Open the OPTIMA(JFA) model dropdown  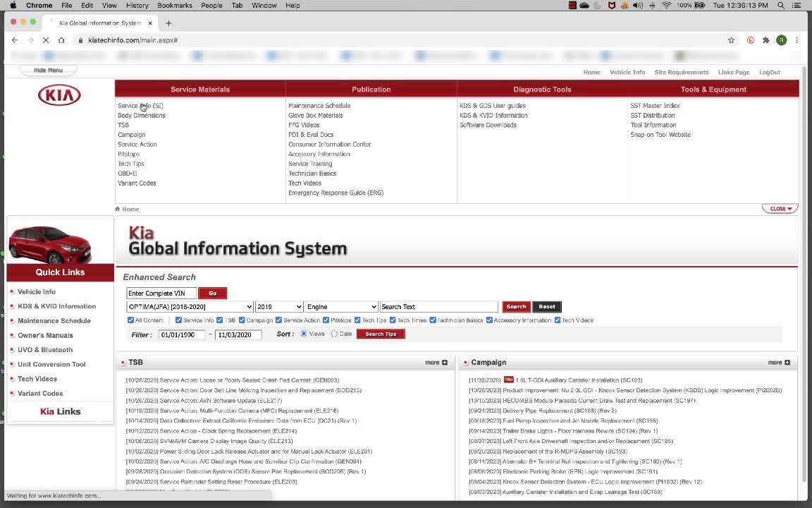pyautogui.click(x=190, y=307)
